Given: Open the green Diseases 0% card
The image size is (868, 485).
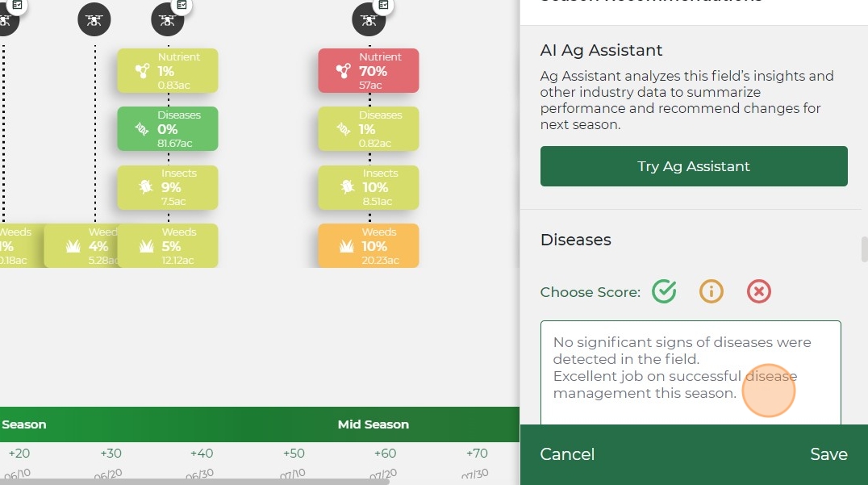Looking at the screenshot, I should click(168, 129).
